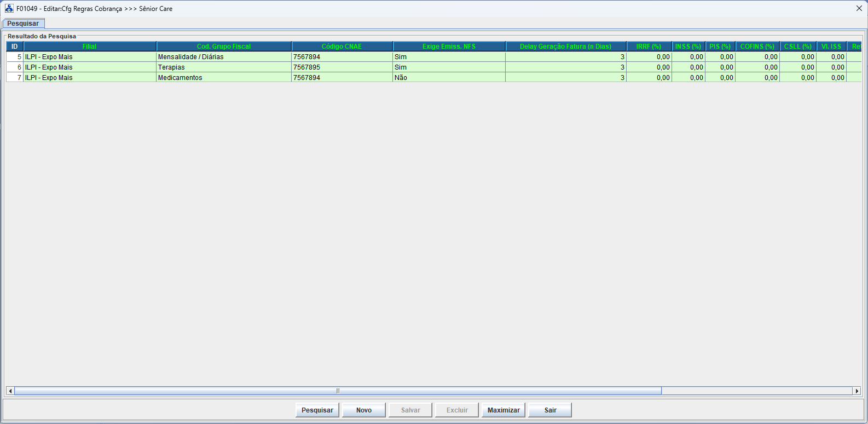The image size is (868, 424).
Task: Select the row with ID 7
Action: 434,78
